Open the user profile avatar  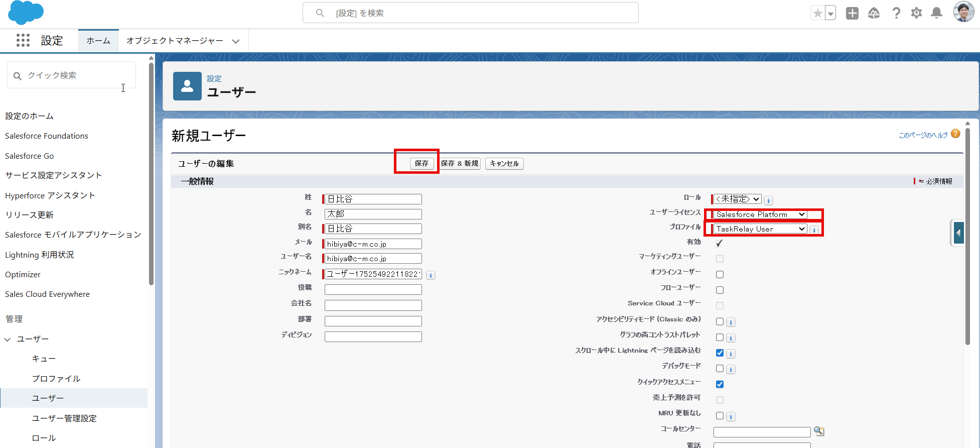(963, 12)
